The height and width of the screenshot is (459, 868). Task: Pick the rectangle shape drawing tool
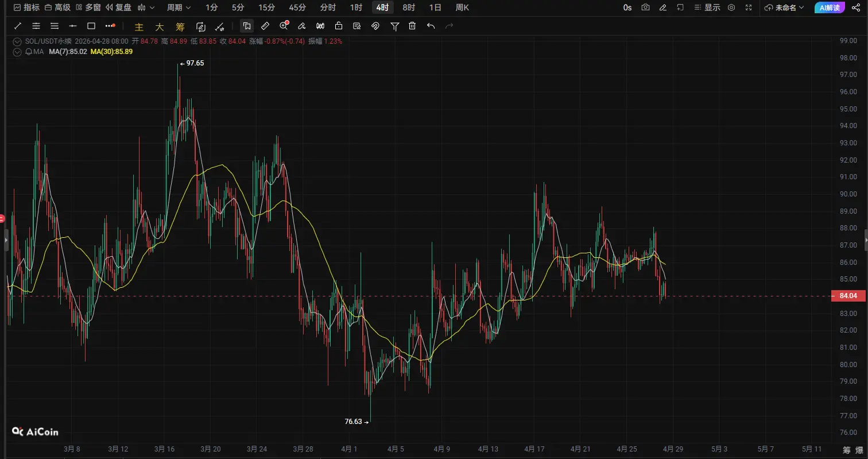91,26
